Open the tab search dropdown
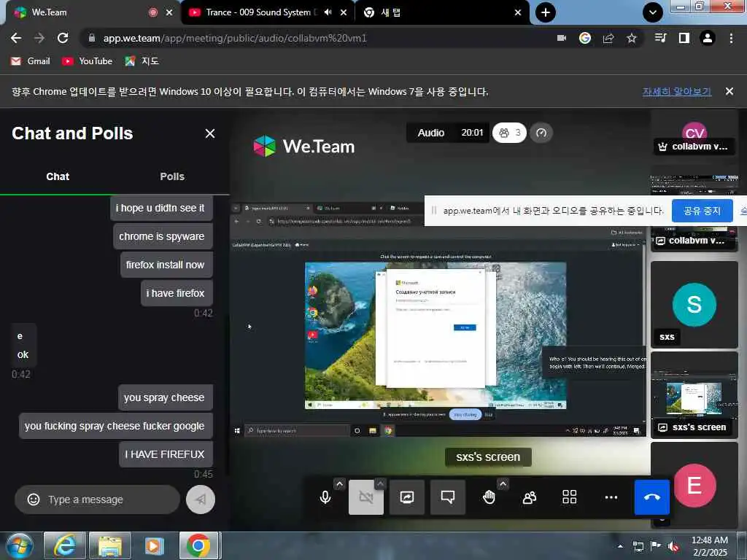The width and height of the screenshot is (747, 560). coord(653,12)
